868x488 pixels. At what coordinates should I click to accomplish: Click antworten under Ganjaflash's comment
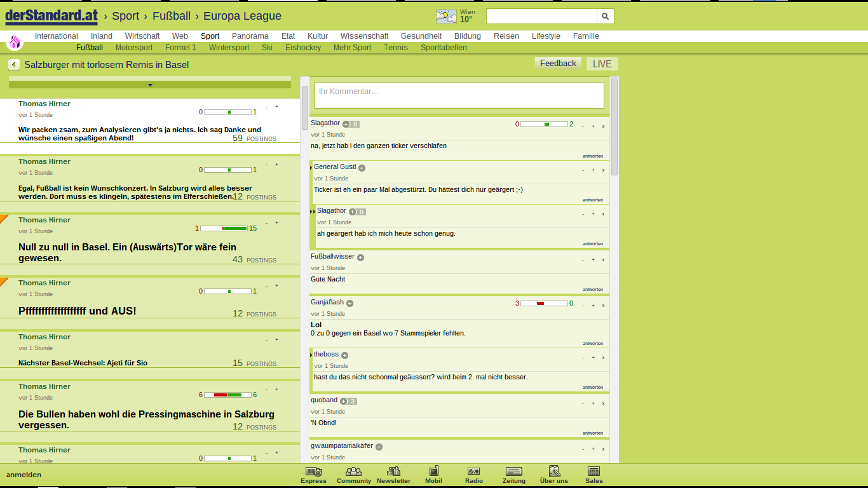point(593,344)
